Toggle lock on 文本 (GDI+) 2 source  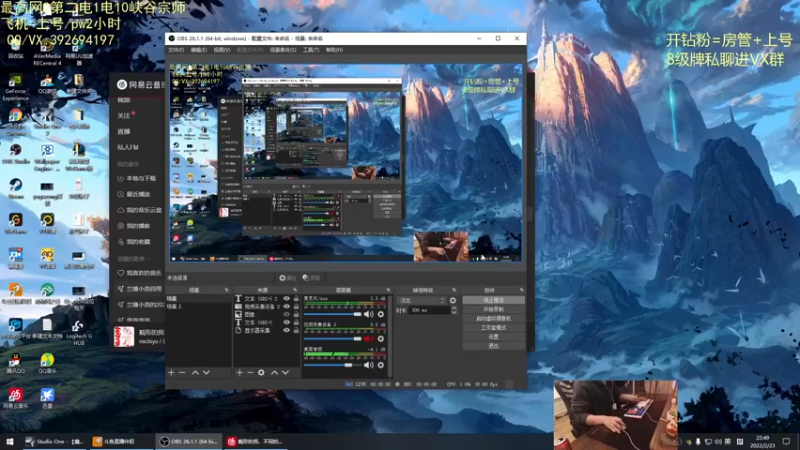[296, 298]
